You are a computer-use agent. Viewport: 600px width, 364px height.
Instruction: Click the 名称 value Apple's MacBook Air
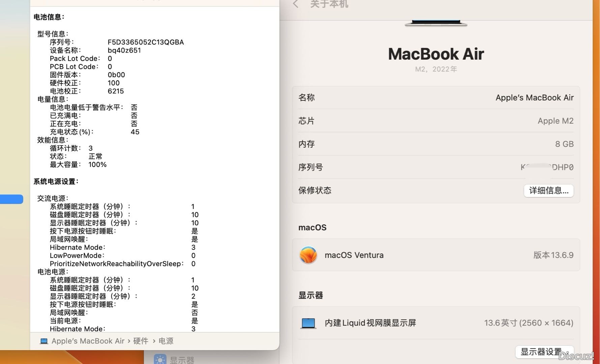click(x=535, y=98)
